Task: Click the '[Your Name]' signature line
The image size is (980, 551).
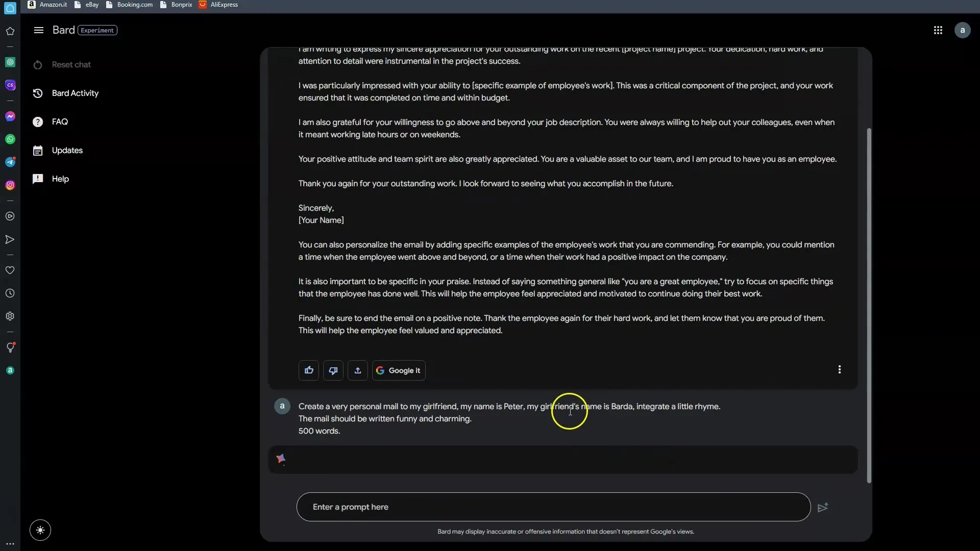Action: (321, 220)
